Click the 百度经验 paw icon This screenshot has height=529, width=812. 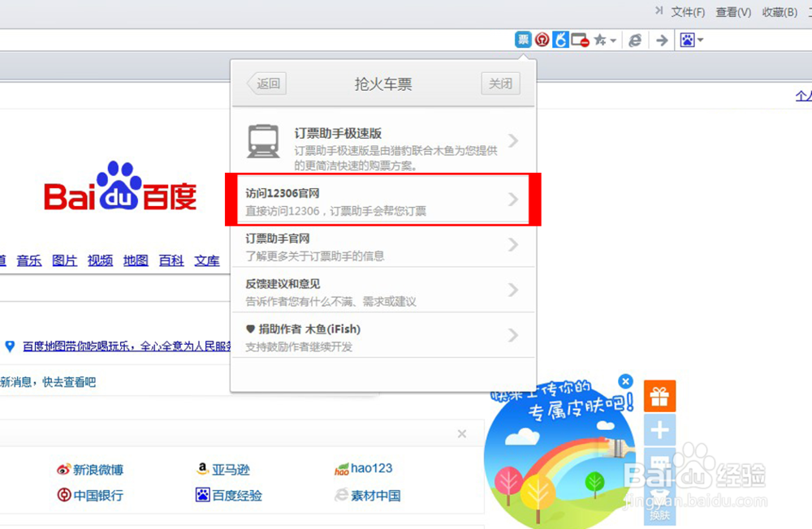coord(202,495)
